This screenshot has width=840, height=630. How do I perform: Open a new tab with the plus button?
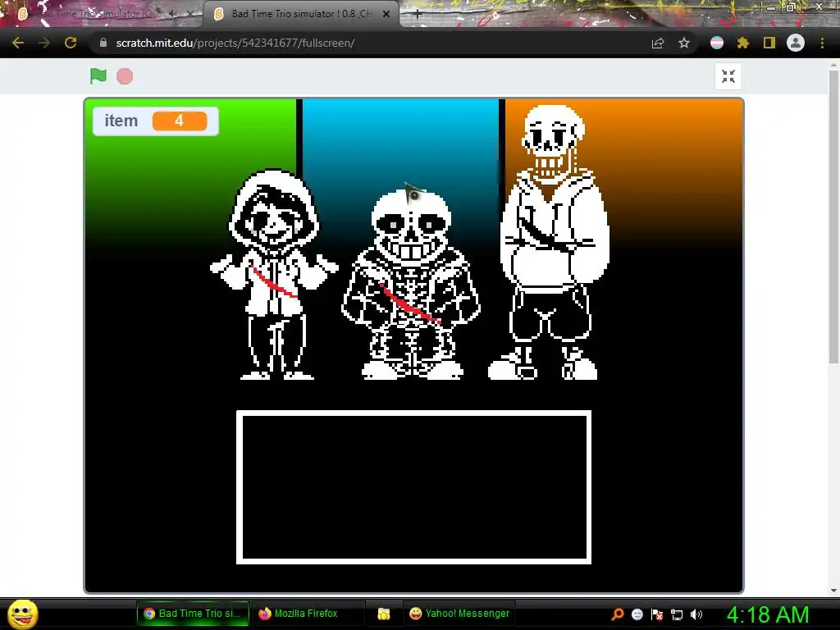point(418,14)
